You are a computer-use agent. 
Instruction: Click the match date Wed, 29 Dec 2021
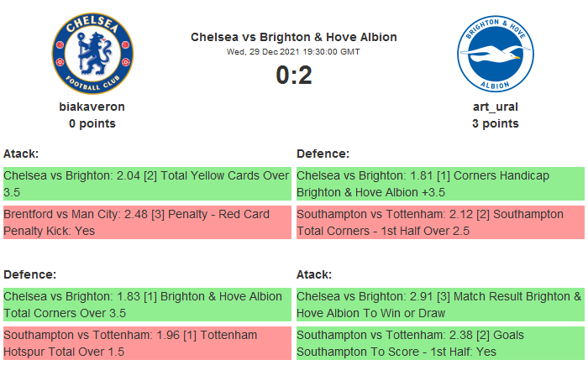tap(293, 51)
